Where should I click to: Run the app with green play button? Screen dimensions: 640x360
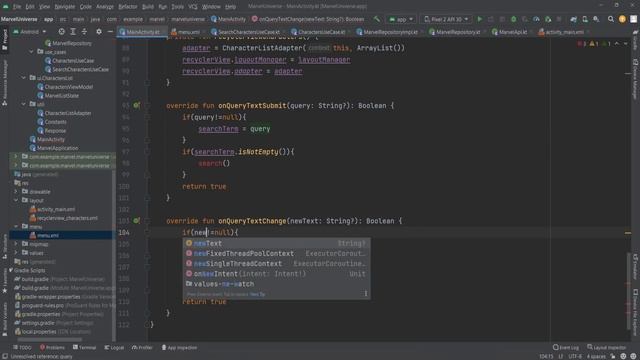coord(480,19)
